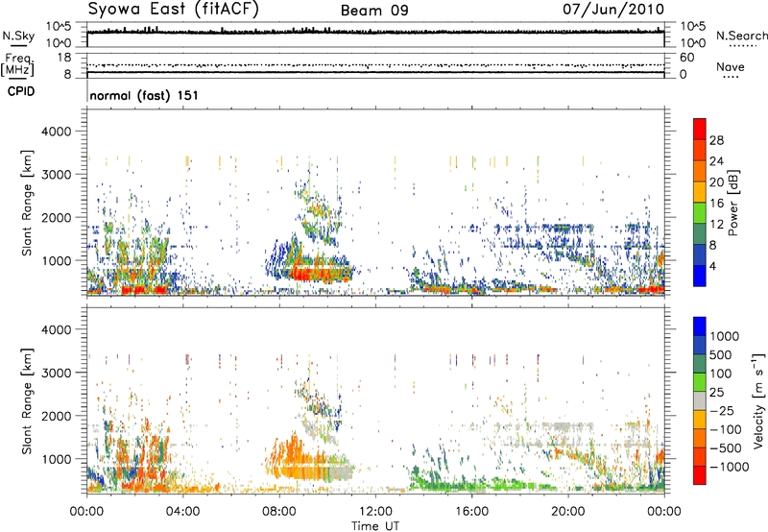Click the red bottom Velocity colorbar segment
The width and height of the screenshot is (768, 532).
[700, 475]
